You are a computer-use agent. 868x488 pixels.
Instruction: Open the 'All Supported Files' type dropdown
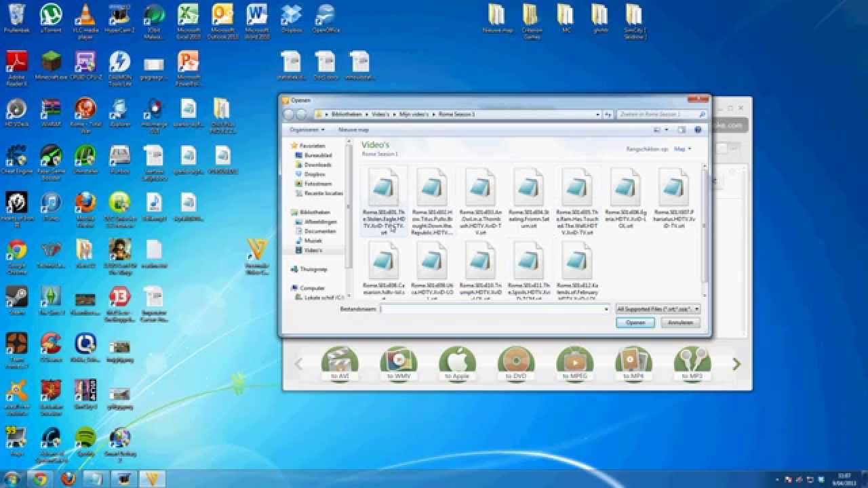657,309
